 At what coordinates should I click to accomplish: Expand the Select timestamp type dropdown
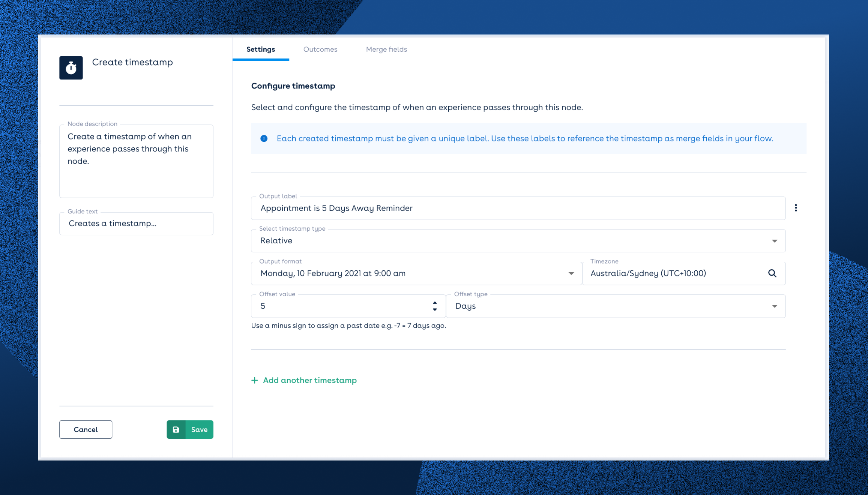(774, 241)
